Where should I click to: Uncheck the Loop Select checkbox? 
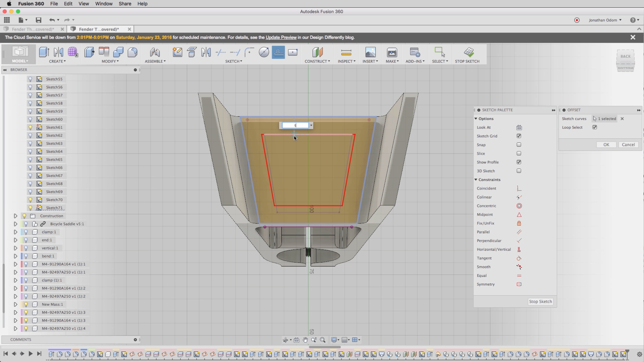(x=595, y=127)
